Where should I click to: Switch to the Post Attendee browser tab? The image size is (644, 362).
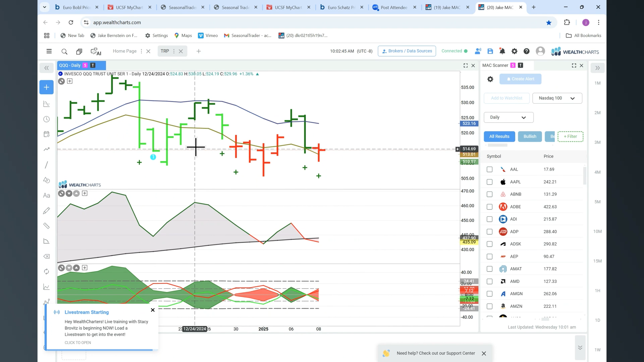pyautogui.click(x=394, y=7)
